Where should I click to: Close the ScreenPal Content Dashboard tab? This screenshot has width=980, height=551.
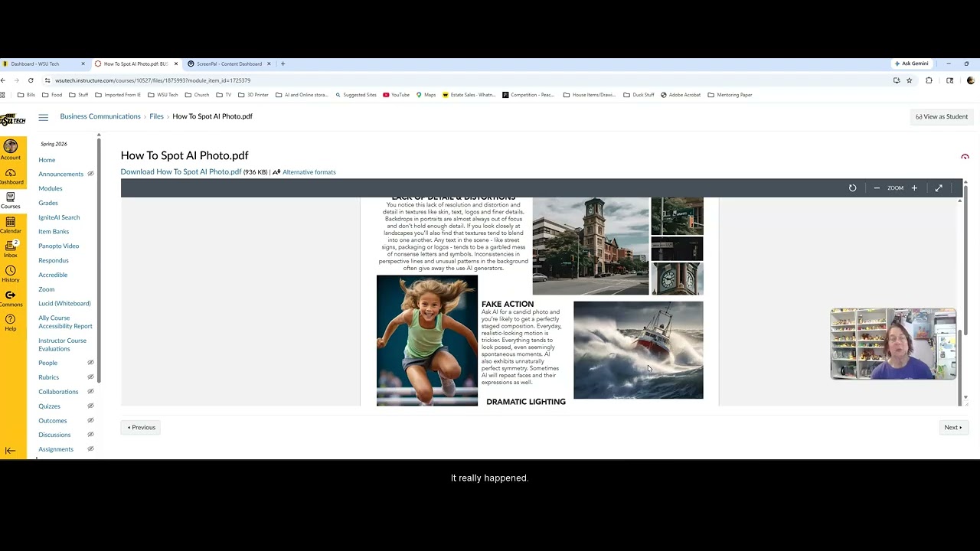point(269,64)
